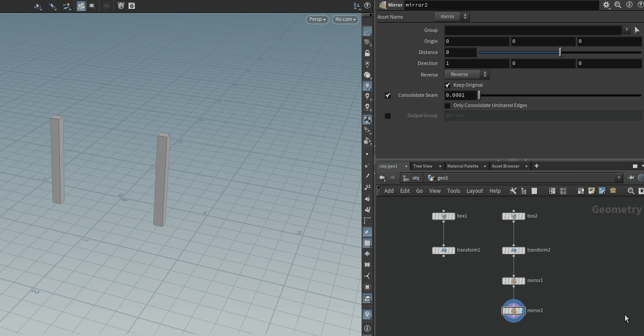This screenshot has height=336, width=644.
Task: Click the obj path button
Action: [412, 178]
